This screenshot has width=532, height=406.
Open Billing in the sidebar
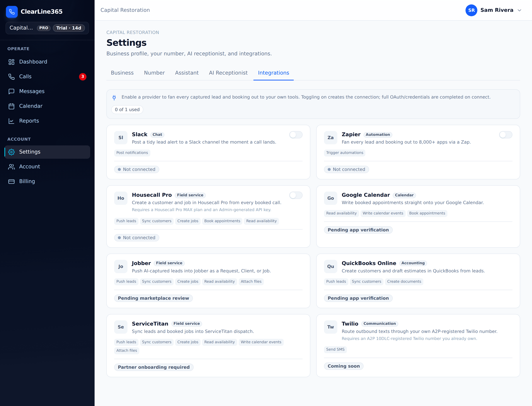tap(47, 181)
